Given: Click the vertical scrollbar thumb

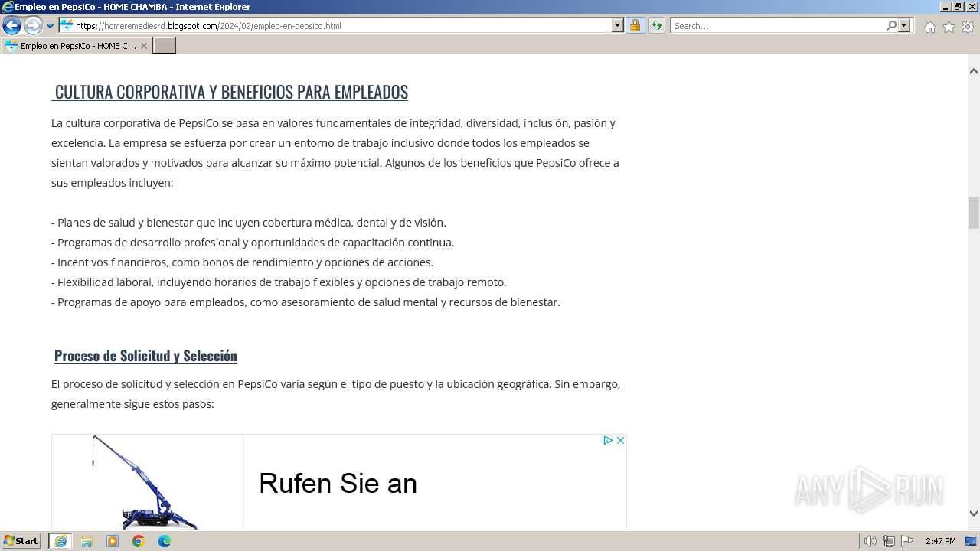Looking at the screenshot, I should click(974, 213).
